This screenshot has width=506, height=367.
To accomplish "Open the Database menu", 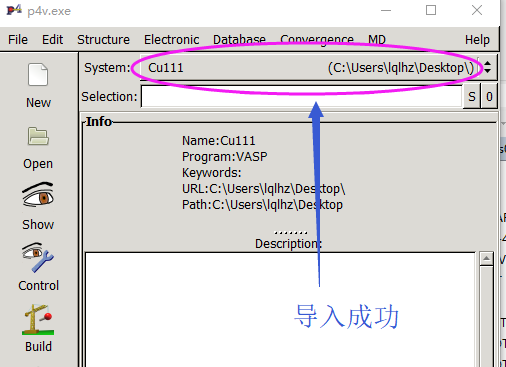I will click(239, 40).
